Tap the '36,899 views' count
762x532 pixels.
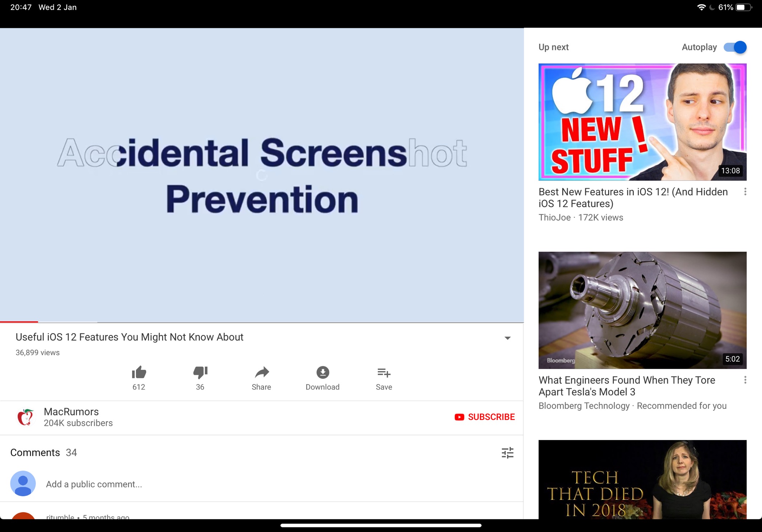pyautogui.click(x=38, y=353)
